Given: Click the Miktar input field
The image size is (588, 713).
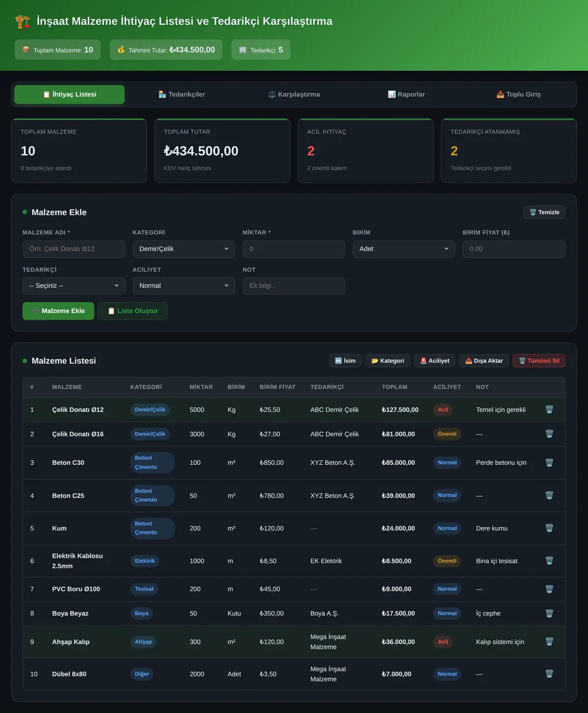Looking at the screenshot, I should [x=294, y=249].
